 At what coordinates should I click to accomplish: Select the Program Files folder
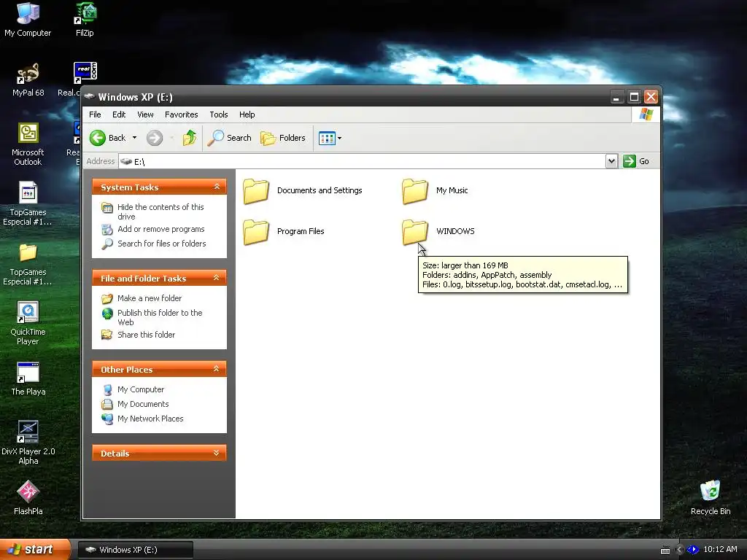coord(284,231)
